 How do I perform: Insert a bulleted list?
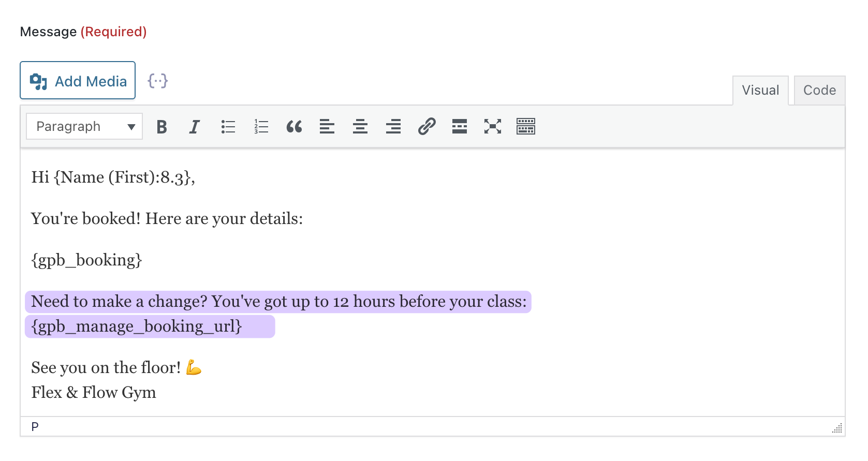(228, 127)
